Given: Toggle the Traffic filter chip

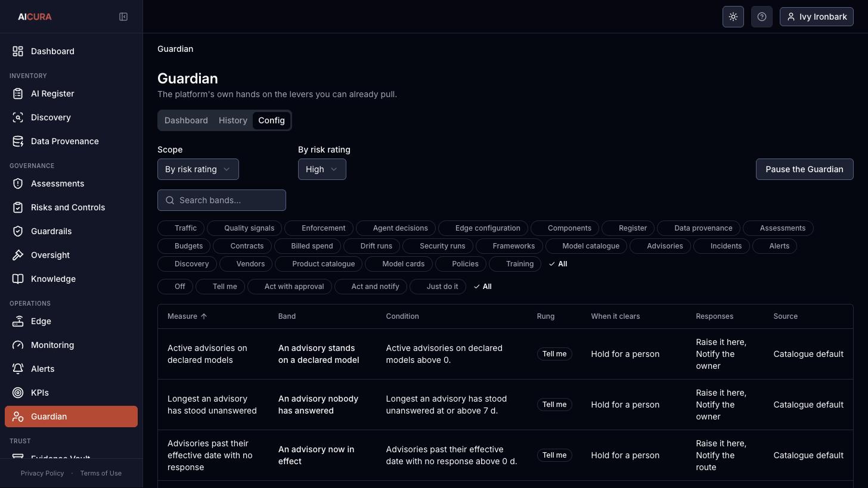Looking at the screenshot, I should [181, 228].
